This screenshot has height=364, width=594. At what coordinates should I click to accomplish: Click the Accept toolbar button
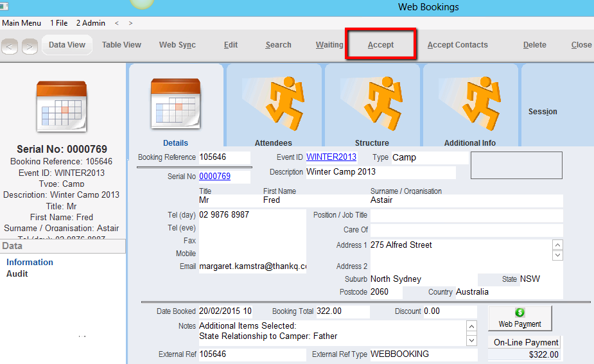click(381, 45)
